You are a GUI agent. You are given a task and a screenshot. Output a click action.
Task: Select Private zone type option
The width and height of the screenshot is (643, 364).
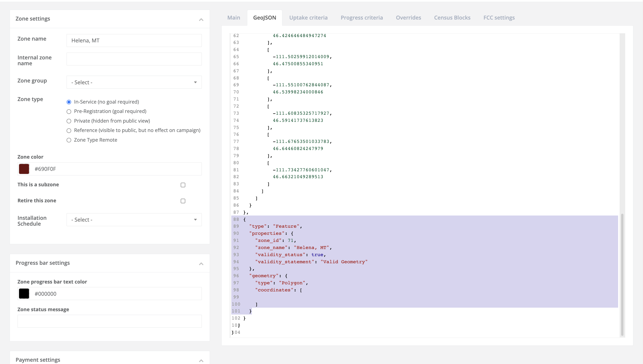coord(69,121)
